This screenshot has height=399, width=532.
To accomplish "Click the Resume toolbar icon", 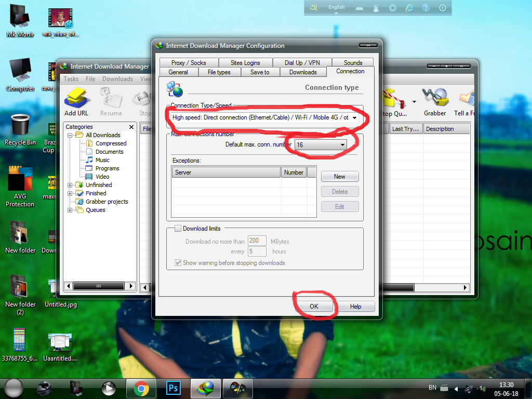I will click(x=111, y=102).
